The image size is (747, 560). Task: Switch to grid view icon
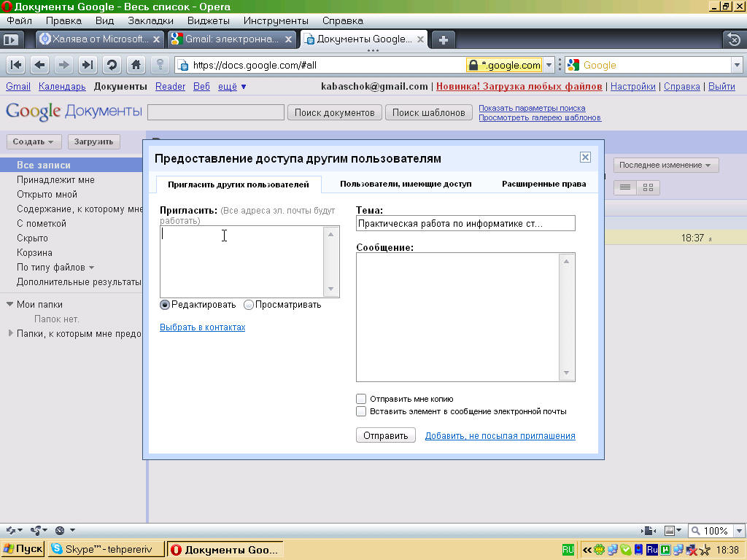coord(648,187)
